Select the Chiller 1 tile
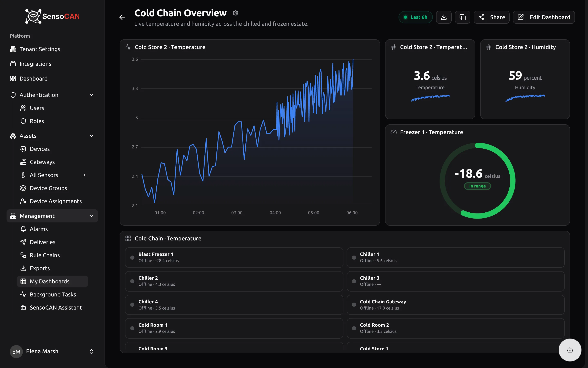Image resolution: width=588 pixels, height=368 pixels. (455, 258)
